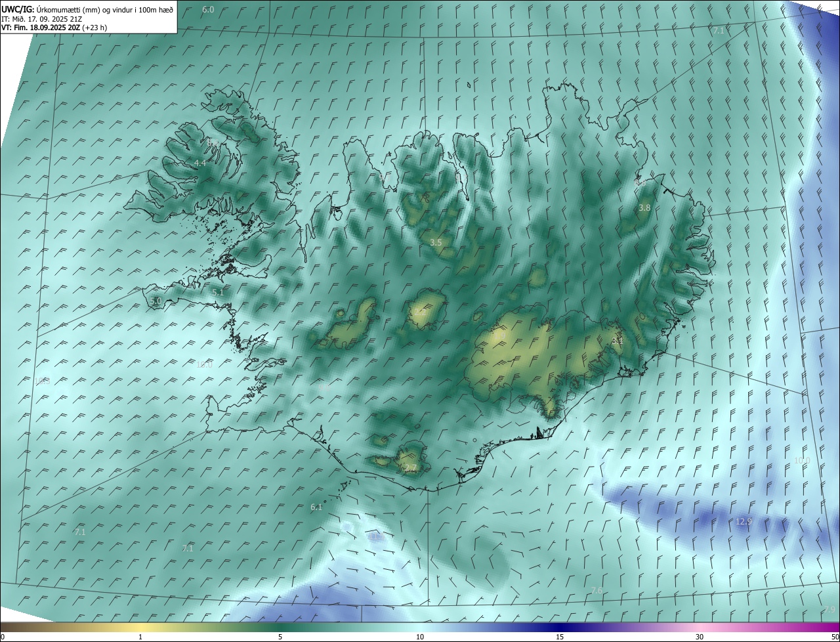Image resolution: width=840 pixels, height=642 pixels.
Task: Click the colorbar tick label 5
Action: point(280,637)
